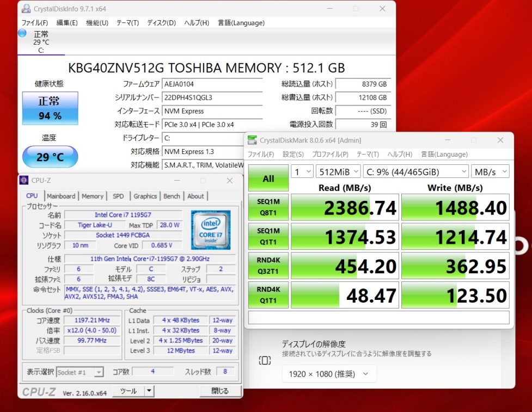Screen dimensions: 532x412
Task: Click the serial number field 22DPH4S1QGL3
Action: [212, 97]
